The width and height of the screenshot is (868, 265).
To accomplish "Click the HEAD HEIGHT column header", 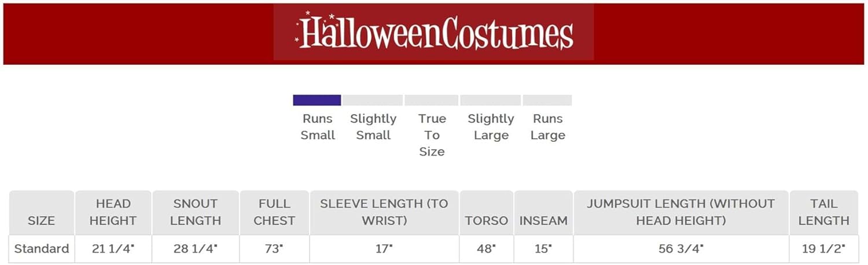I will point(113,212).
